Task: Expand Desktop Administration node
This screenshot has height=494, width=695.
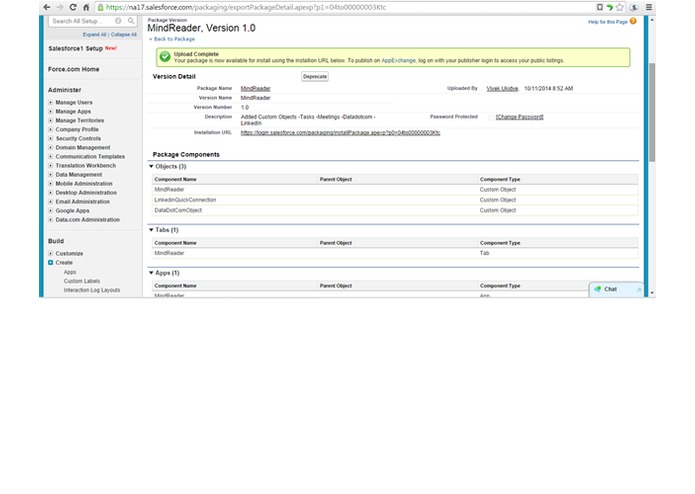Action: [51, 193]
